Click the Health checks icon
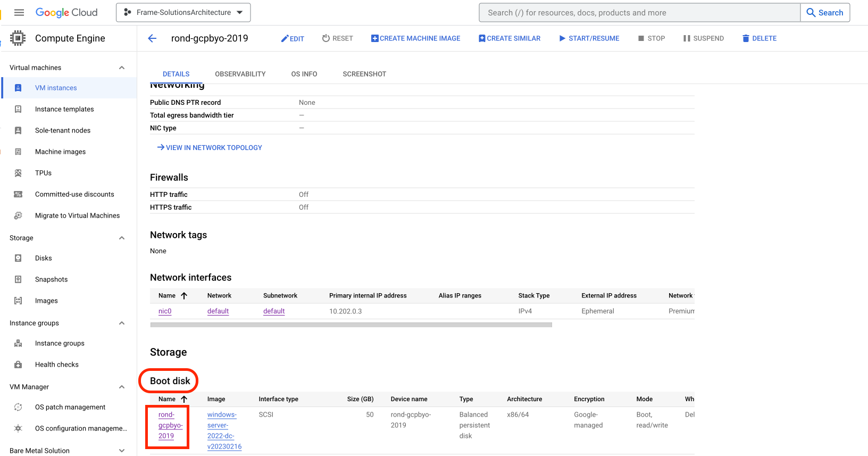 (18, 364)
